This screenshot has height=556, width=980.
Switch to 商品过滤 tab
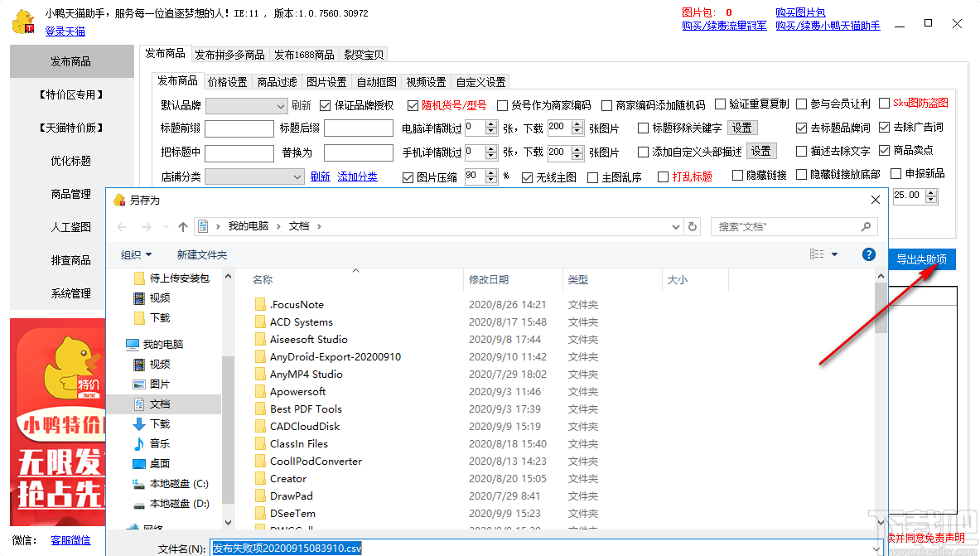click(x=277, y=82)
